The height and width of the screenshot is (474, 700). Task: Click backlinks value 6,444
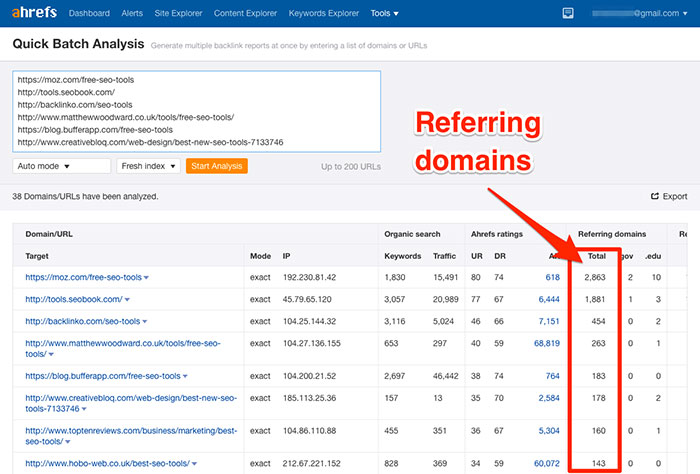[549, 299]
